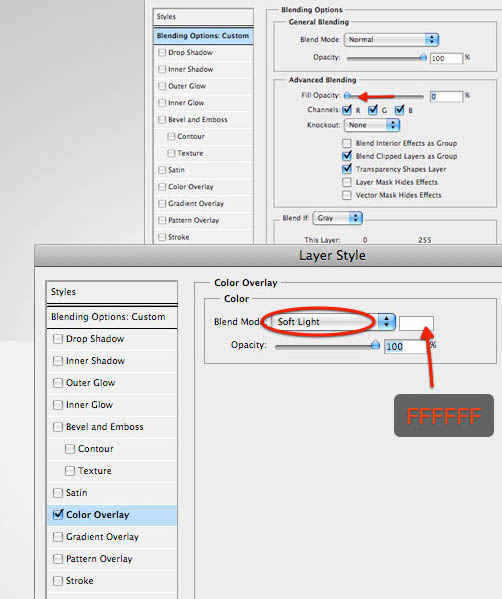Click the white Color Overlay swatch
The height and width of the screenshot is (599, 502).
416,323
